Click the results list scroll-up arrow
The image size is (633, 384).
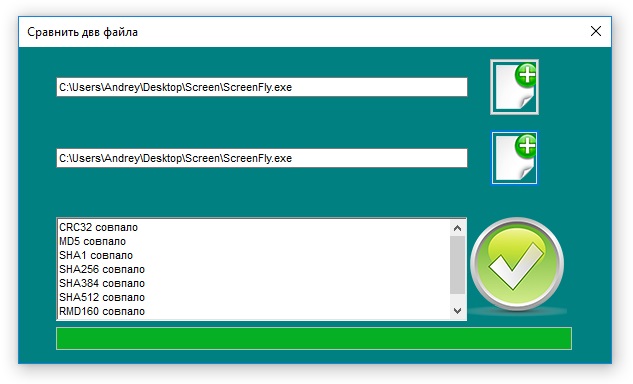(x=457, y=229)
